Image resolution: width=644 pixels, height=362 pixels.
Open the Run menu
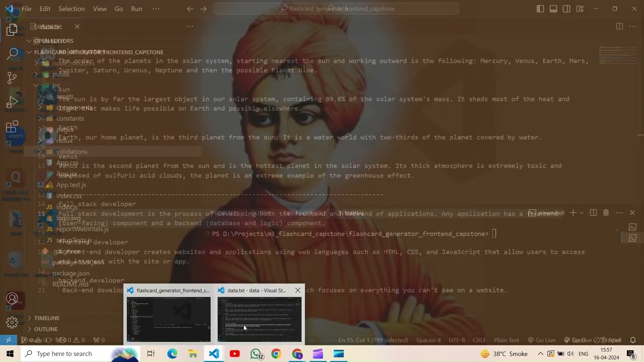click(x=136, y=9)
